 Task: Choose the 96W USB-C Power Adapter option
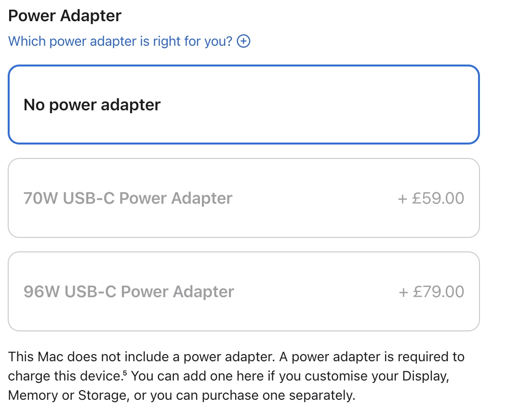(x=243, y=291)
